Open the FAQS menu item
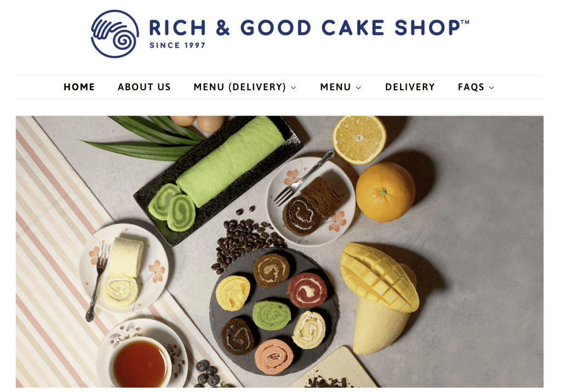The height and width of the screenshot is (392, 561). (471, 87)
